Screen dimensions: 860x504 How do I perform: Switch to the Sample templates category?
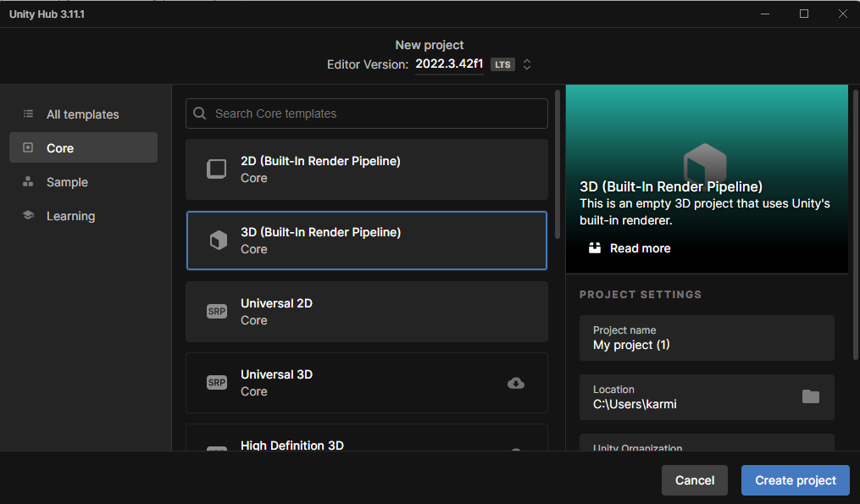67,182
